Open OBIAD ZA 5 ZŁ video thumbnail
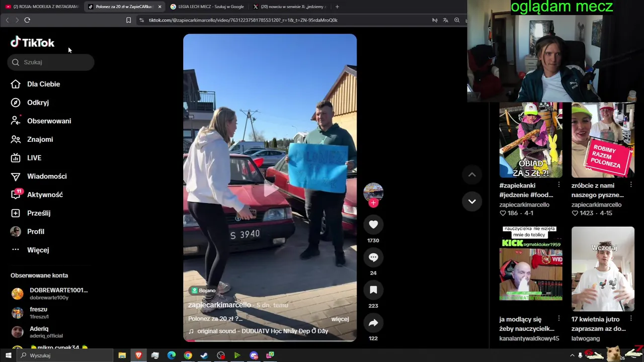The image size is (644, 362). click(x=531, y=140)
